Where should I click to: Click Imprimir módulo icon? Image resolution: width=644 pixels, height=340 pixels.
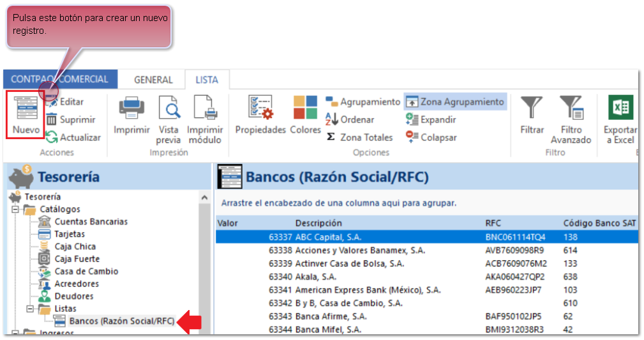(x=205, y=108)
